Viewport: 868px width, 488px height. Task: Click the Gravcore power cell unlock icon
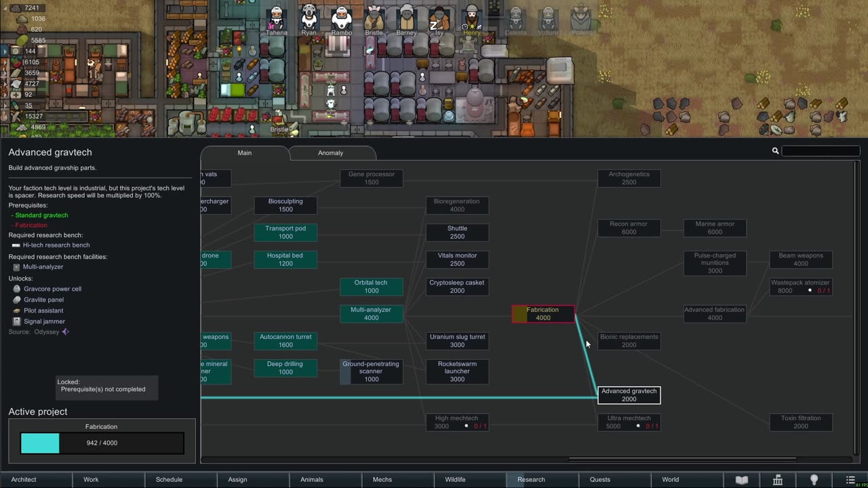(17, 289)
